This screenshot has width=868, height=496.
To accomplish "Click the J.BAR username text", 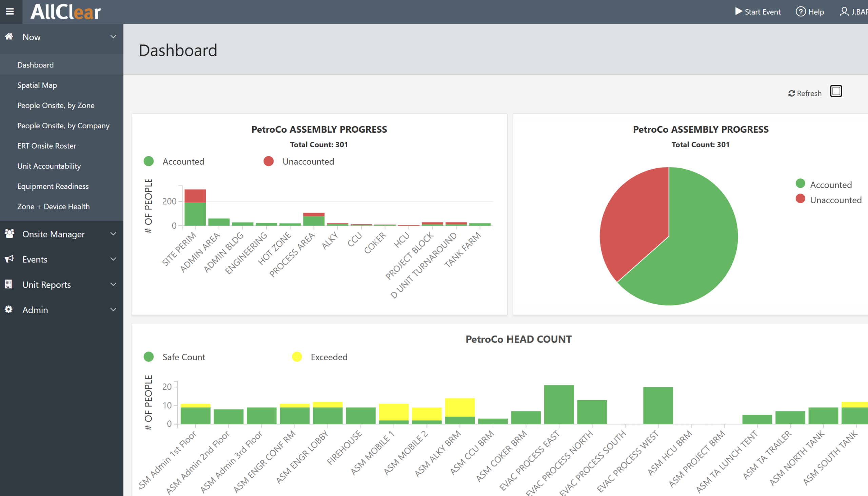I will point(860,12).
